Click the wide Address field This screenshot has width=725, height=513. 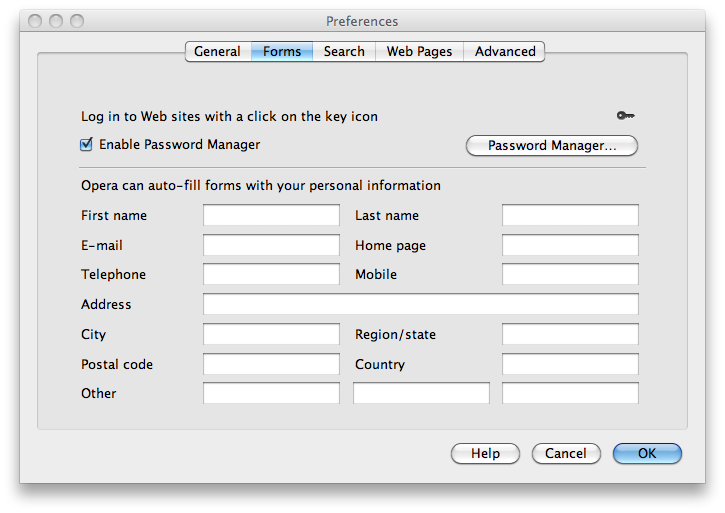(x=420, y=305)
